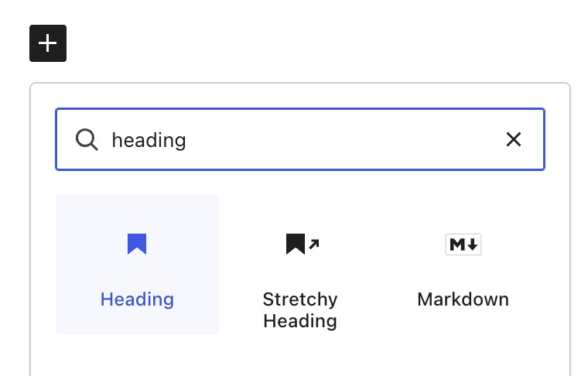Click the black plus block inserter button
Viewport: 588px width, 376px height.
(x=48, y=43)
